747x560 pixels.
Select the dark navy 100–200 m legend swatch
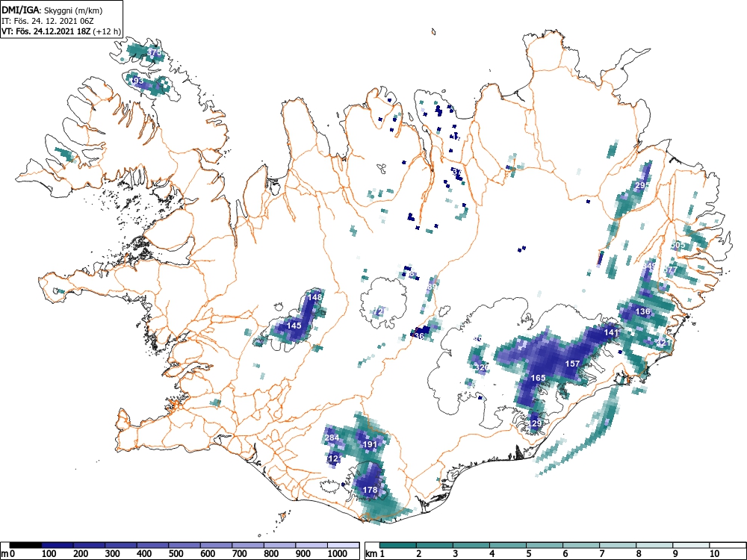coord(58,545)
